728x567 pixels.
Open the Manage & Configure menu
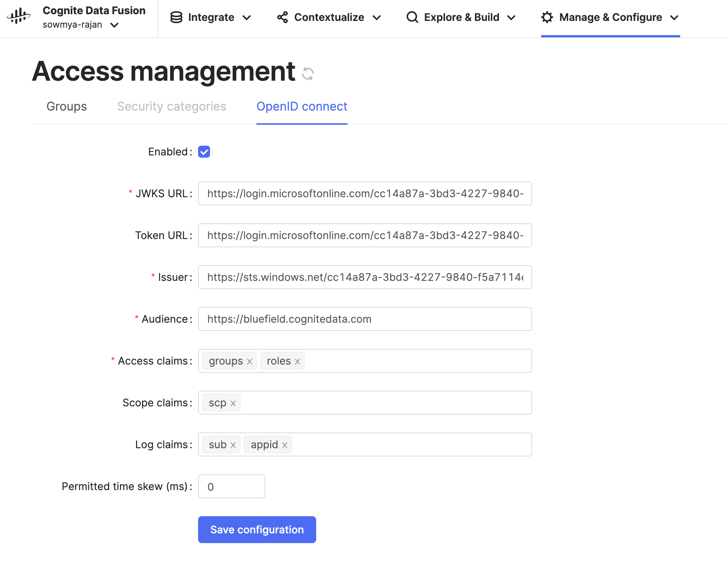[610, 17]
